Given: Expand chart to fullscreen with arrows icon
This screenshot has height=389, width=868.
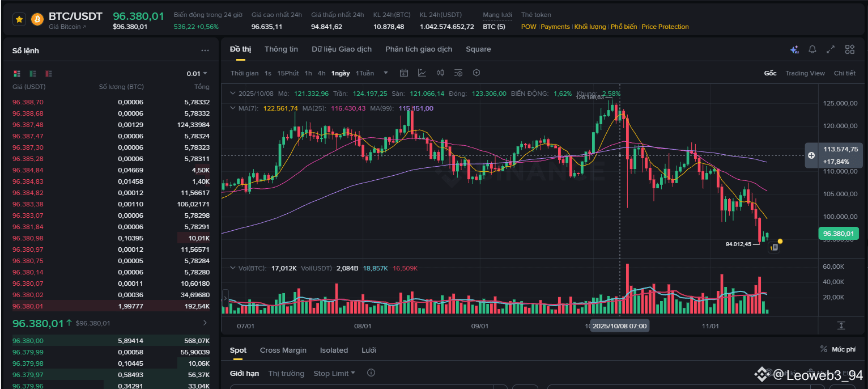Looking at the screenshot, I should [831, 49].
